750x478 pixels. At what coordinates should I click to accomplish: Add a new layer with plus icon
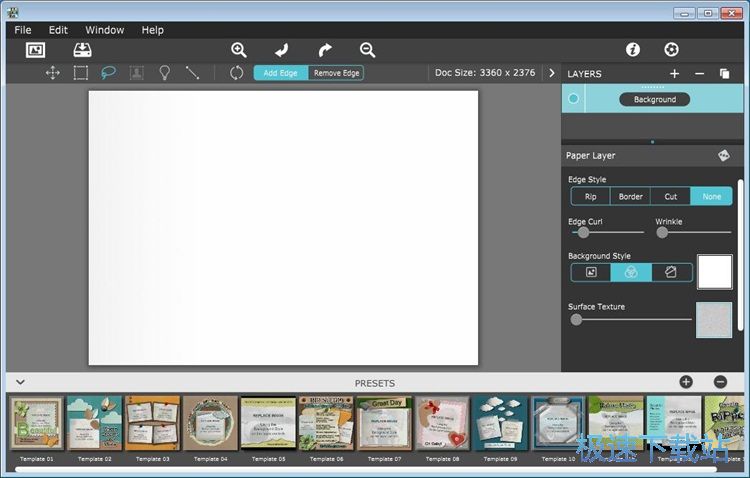[x=674, y=74]
